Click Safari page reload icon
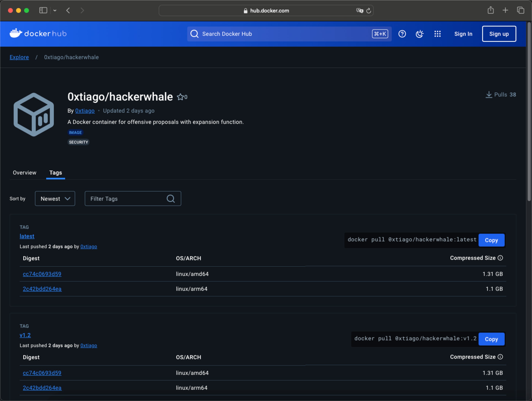The width and height of the screenshot is (532, 401). coord(369,11)
